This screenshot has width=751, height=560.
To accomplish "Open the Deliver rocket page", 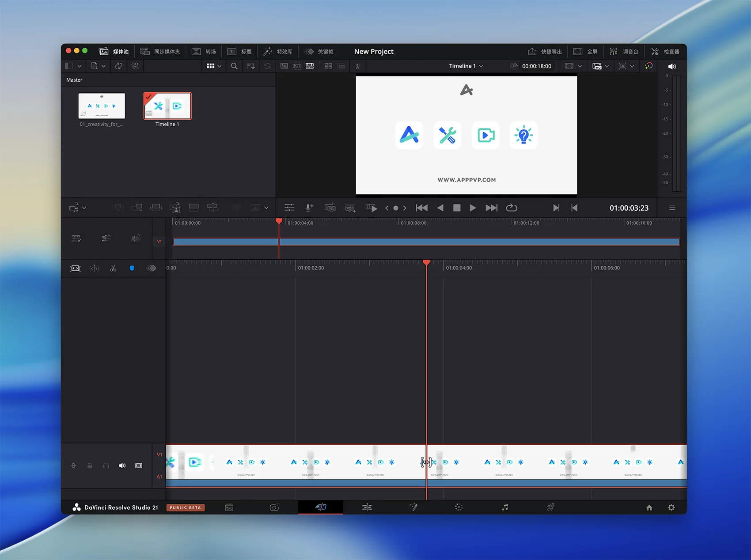I will click(x=550, y=507).
